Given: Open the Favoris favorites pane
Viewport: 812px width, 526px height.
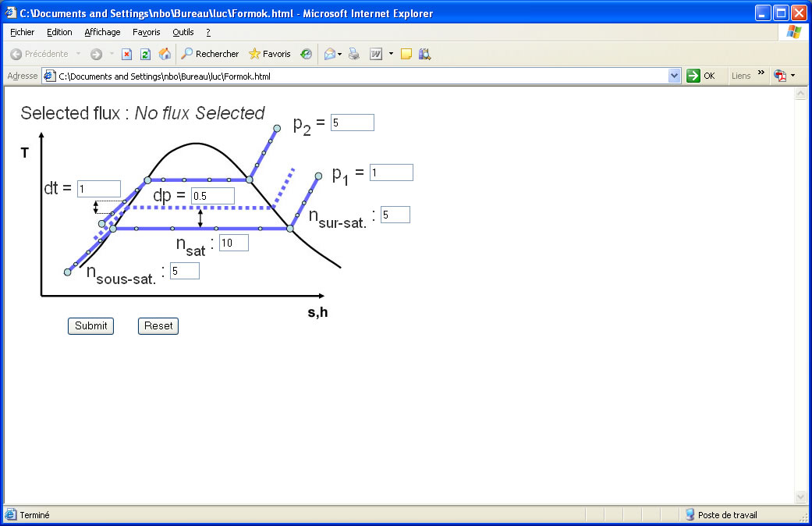Looking at the screenshot, I should click(x=269, y=54).
